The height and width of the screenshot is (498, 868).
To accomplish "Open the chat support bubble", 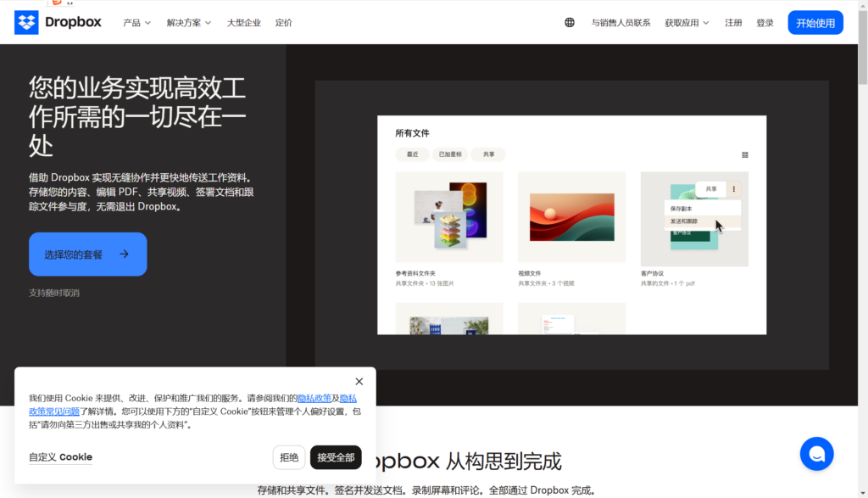I will (816, 454).
